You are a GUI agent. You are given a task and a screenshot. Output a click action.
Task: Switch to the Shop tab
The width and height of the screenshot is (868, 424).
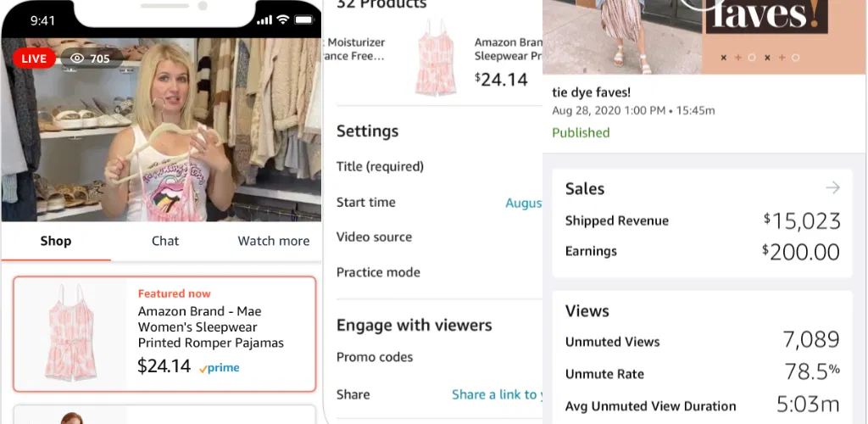click(56, 241)
